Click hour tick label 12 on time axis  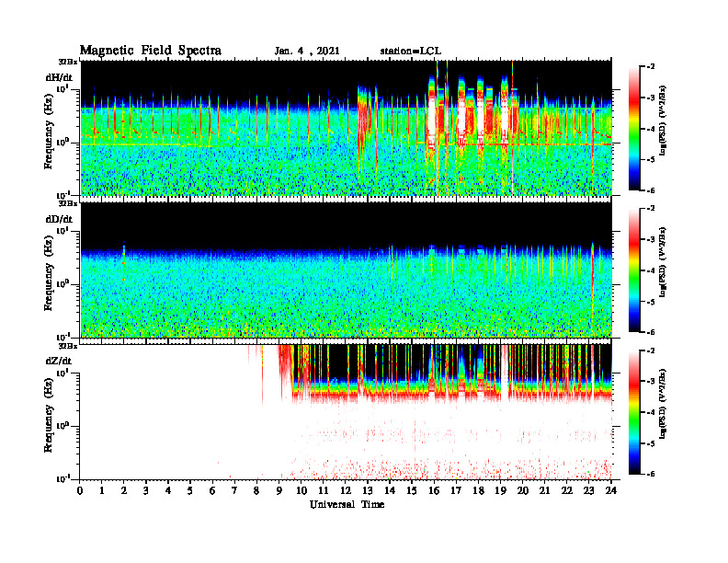346,491
